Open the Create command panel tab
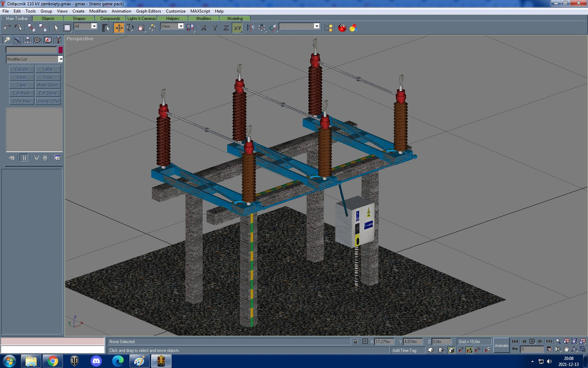This screenshot has width=588, height=368. (7, 40)
